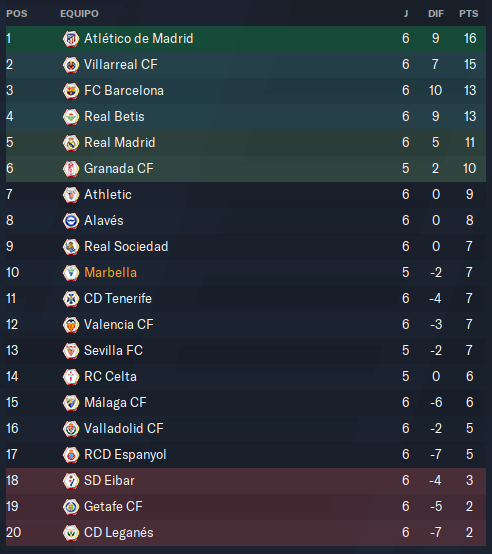
Task: Click the Getafe CF club badge
Action: pos(71,507)
